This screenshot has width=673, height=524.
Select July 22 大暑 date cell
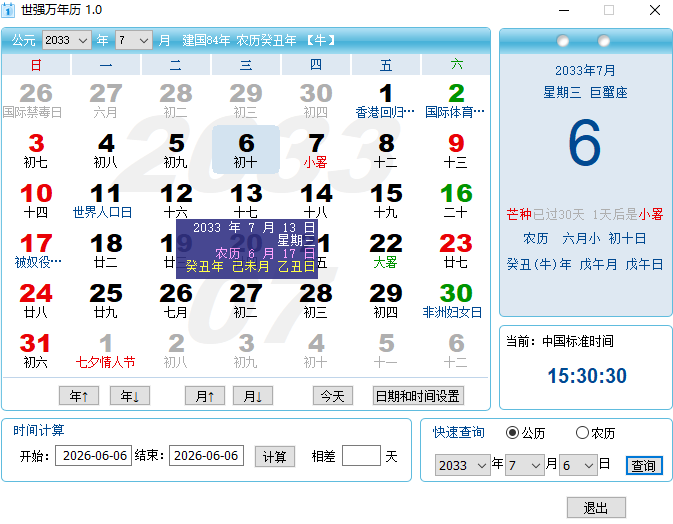click(385, 250)
